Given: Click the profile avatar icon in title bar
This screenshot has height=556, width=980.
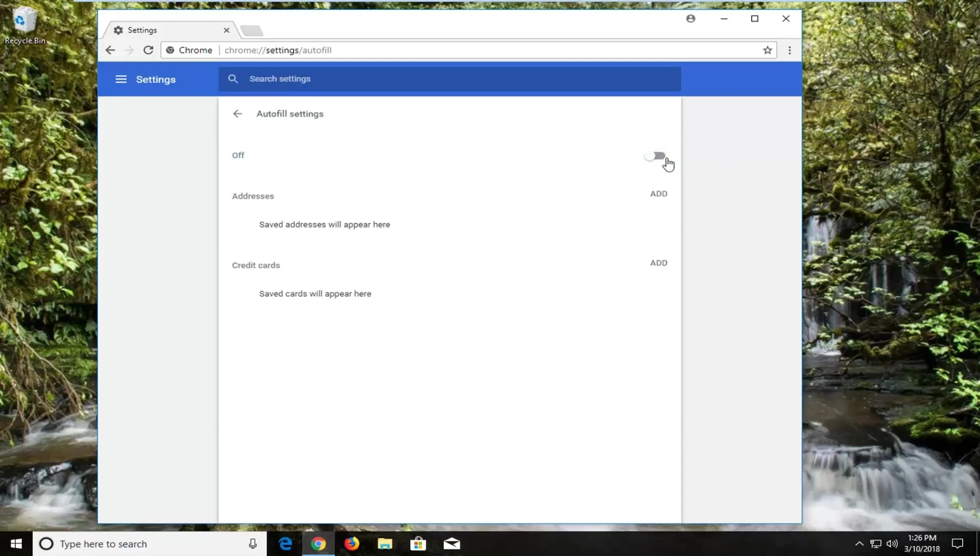Looking at the screenshot, I should tap(691, 19).
